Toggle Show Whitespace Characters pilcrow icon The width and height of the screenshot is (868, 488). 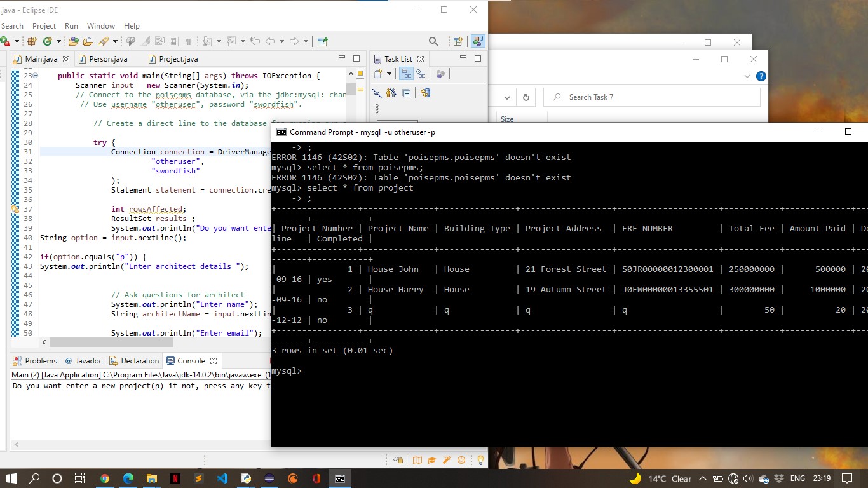(189, 41)
